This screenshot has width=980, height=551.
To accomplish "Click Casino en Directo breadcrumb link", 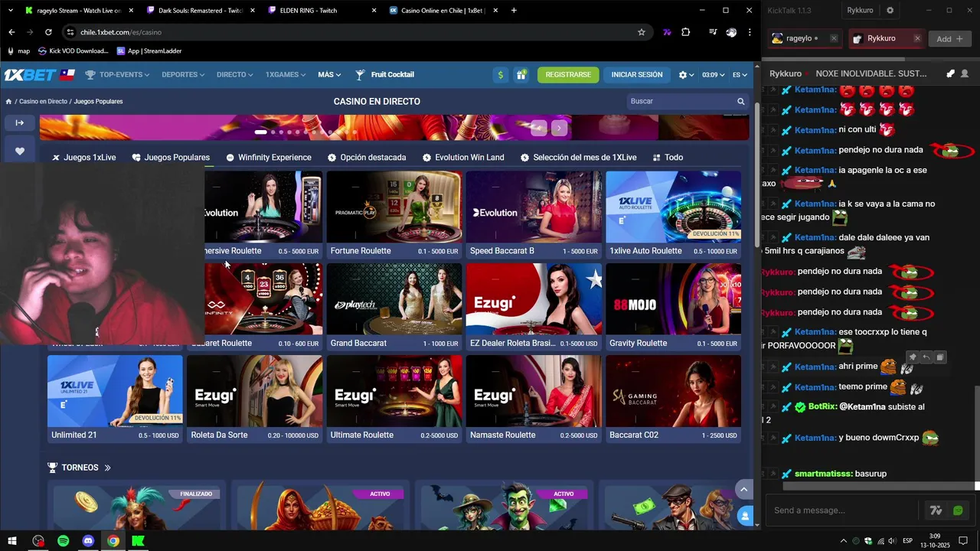I will pos(43,101).
